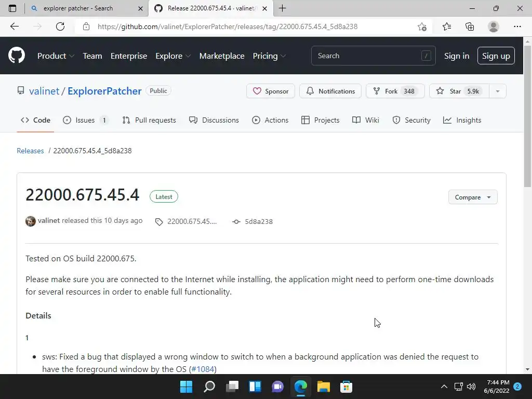The height and width of the screenshot is (399, 532).
Task: Click the Notifications button
Action: click(x=330, y=91)
